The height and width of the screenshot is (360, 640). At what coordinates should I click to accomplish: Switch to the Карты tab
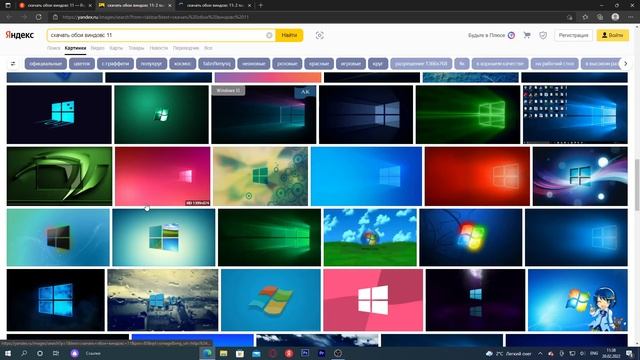(116, 48)
